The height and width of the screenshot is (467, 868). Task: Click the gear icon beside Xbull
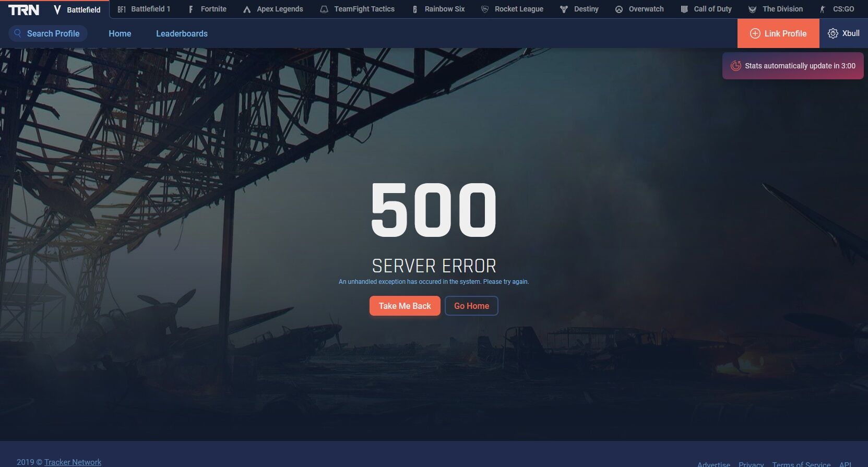pyautogui.click(x=833, y=33)
